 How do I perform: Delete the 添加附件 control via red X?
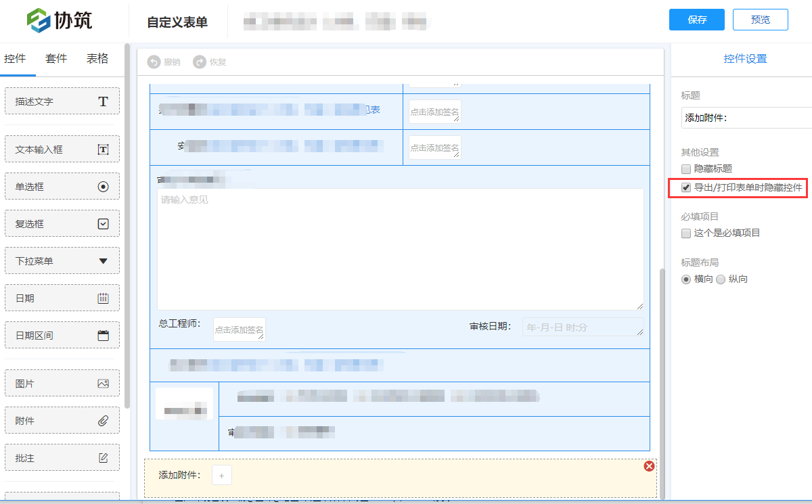[649, 466]
